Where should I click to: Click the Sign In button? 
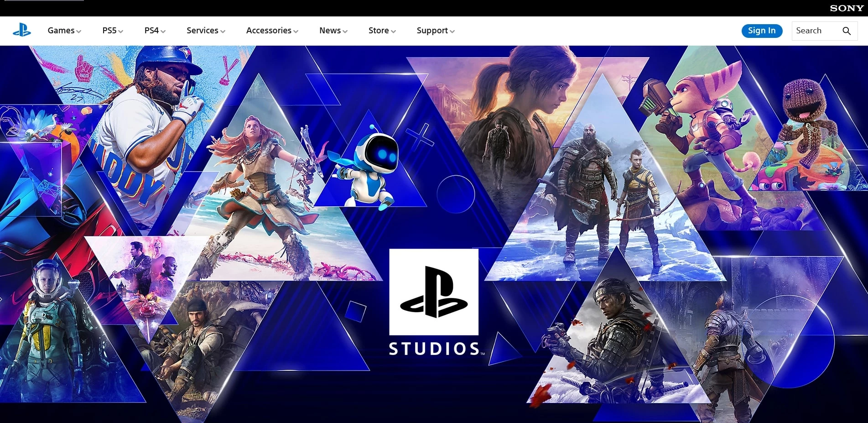[761, 31]
